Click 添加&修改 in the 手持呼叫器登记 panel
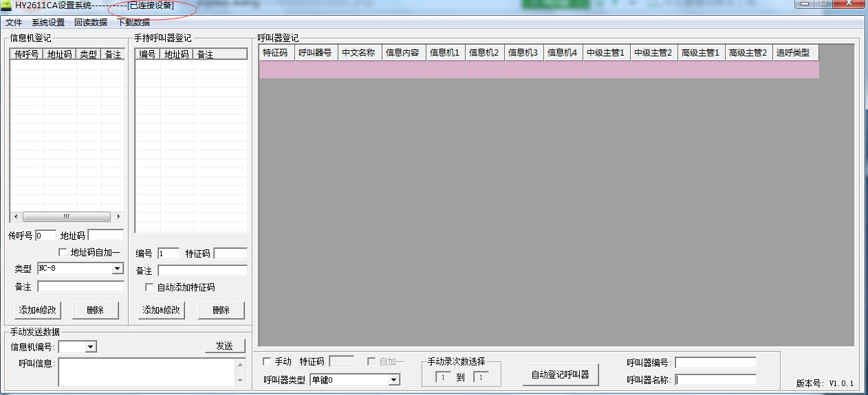This screenshot has height=395, width=868. (x=162, y=310)
